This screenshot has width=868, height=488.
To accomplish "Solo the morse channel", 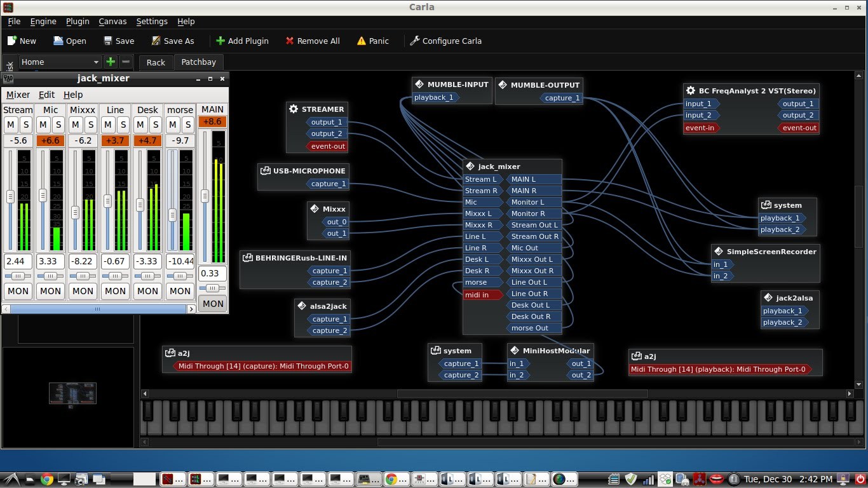I will [x=188, y=125].
